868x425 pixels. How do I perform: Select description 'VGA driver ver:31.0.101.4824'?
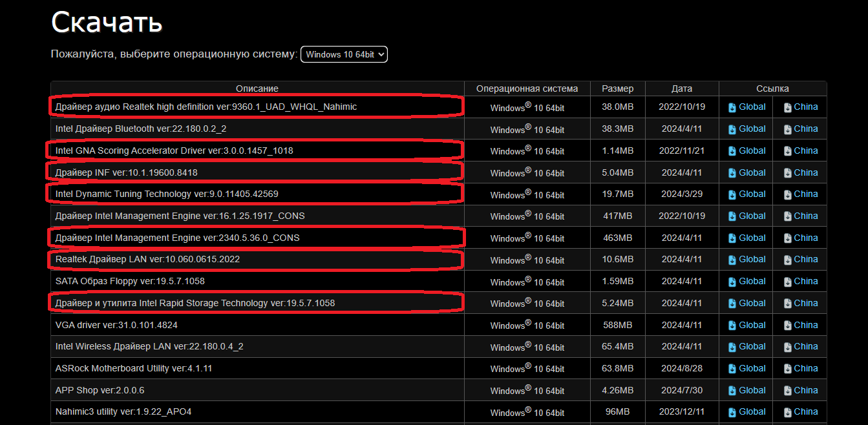(x=116, y=325)
